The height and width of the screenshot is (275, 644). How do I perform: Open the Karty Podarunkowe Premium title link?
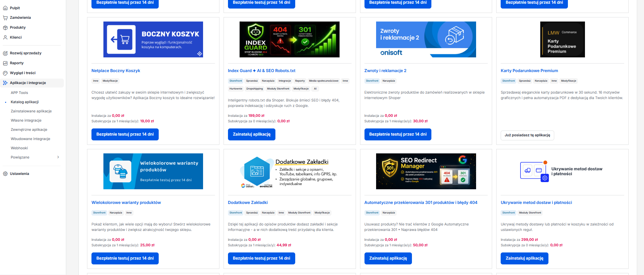coord(529,71)
